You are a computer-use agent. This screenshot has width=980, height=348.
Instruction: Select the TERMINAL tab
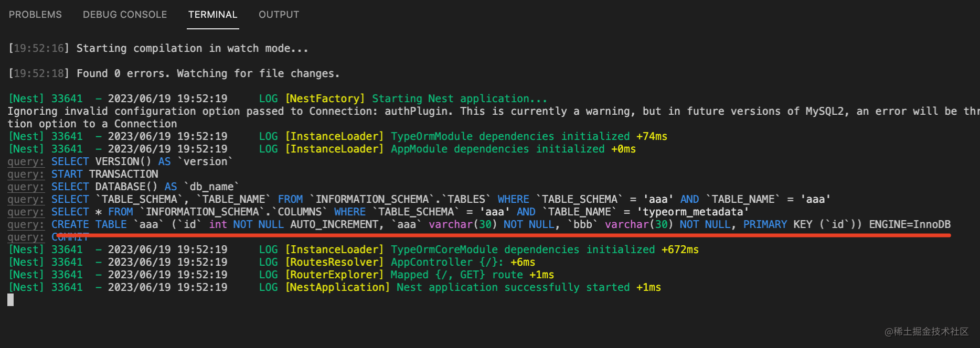[x=212, y=15]
